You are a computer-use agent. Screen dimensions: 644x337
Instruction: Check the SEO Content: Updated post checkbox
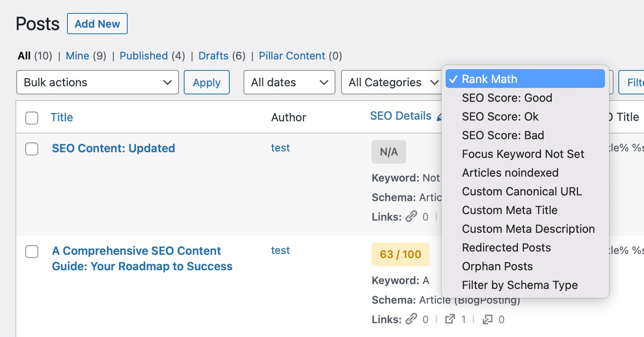tap(32, 149)
